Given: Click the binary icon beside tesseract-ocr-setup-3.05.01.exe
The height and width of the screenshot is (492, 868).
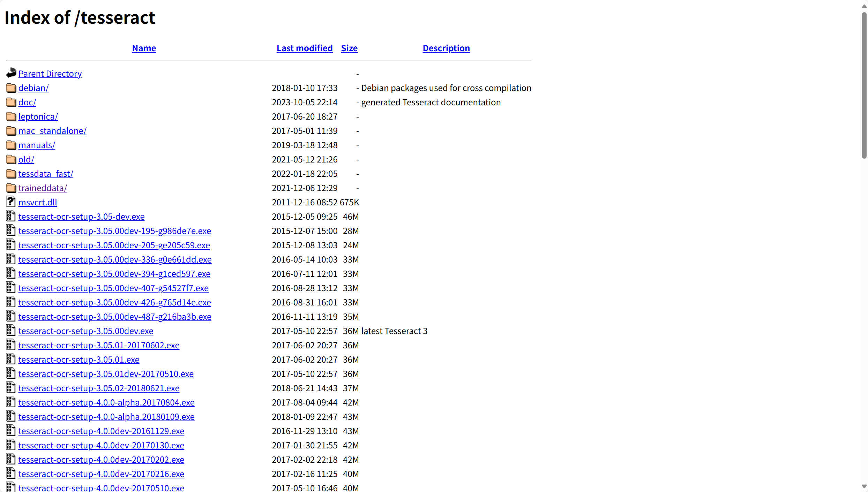Looking at the screenshot, I should [11, 359].
